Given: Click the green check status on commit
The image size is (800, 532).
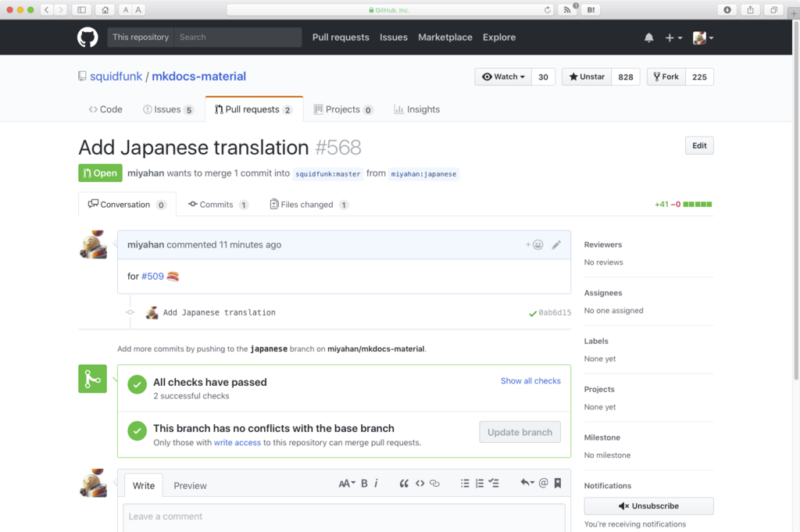Looking at the screenshot, I should [533, 313].
